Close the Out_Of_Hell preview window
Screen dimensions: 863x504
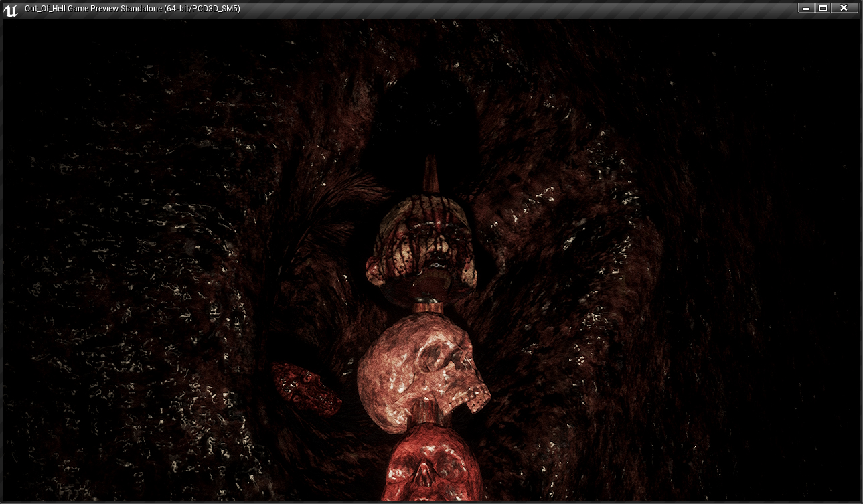click(x=844, y=8)
